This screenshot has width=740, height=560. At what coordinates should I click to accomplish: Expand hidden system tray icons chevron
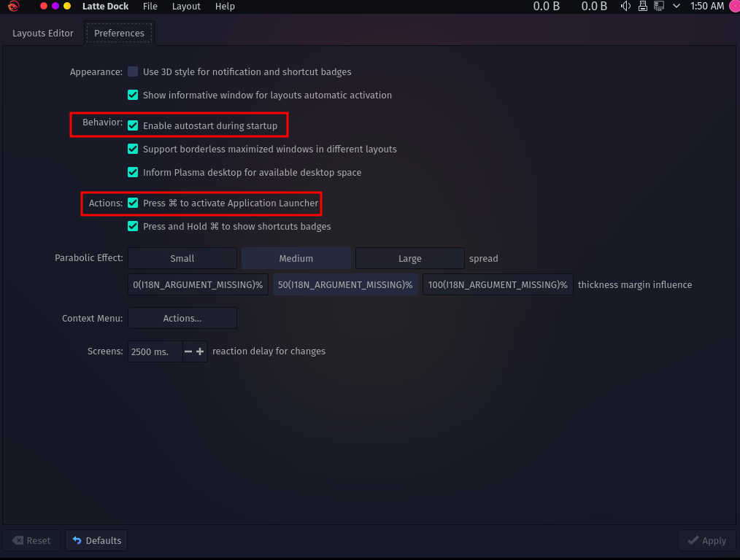click(x=677, y=6)
